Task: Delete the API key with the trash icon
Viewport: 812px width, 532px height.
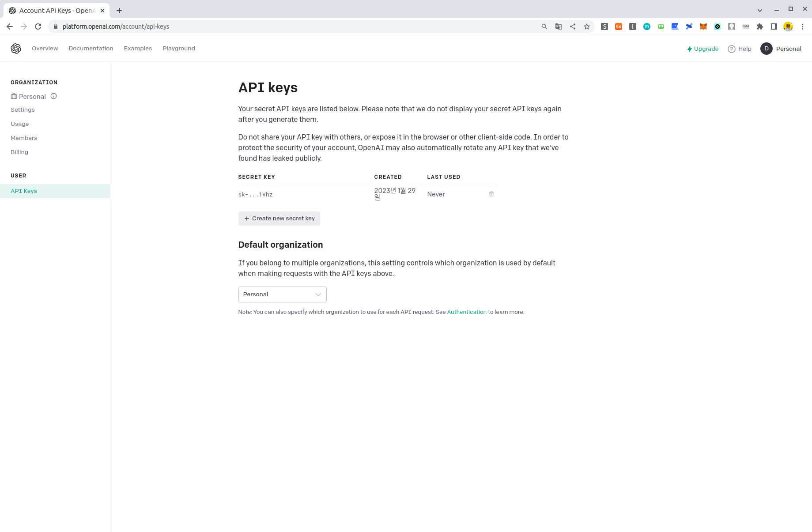Action: point(491,194)
